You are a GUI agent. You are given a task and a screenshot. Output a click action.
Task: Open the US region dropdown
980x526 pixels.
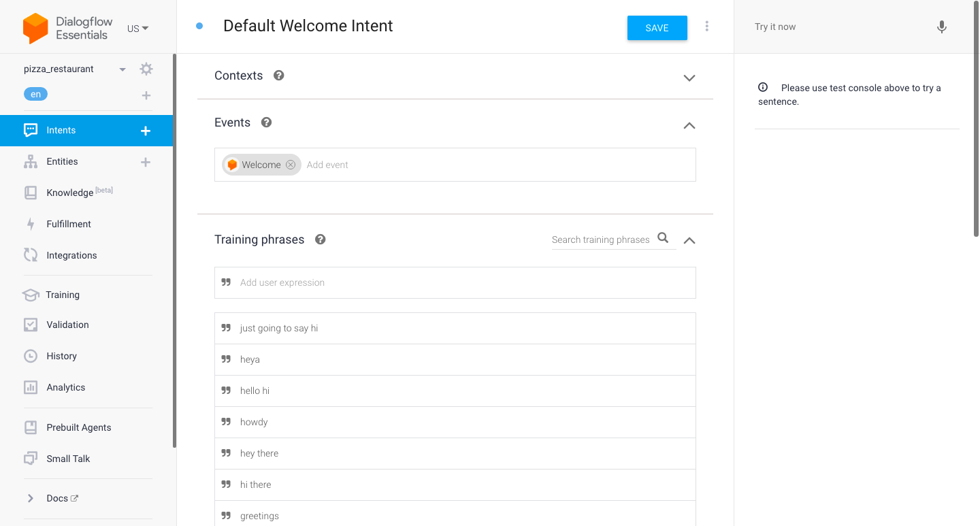pyautogui.click(x=138, y=29)
